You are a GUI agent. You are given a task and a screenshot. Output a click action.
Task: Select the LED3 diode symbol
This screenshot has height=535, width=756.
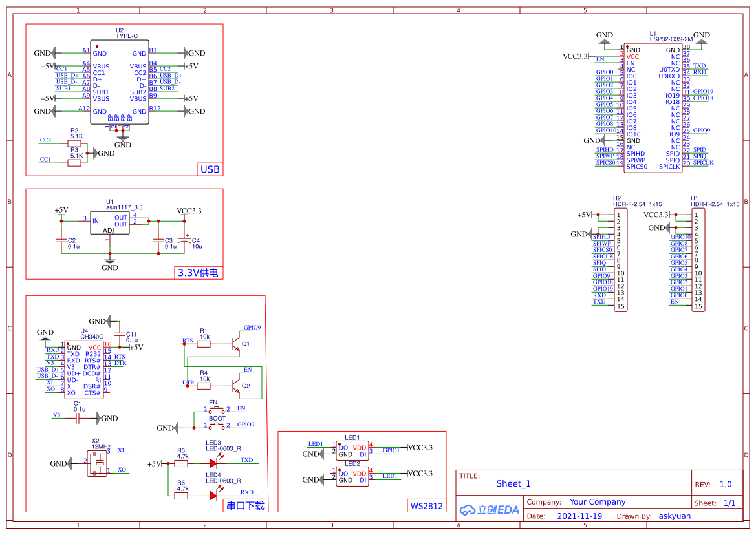(215, 461)
